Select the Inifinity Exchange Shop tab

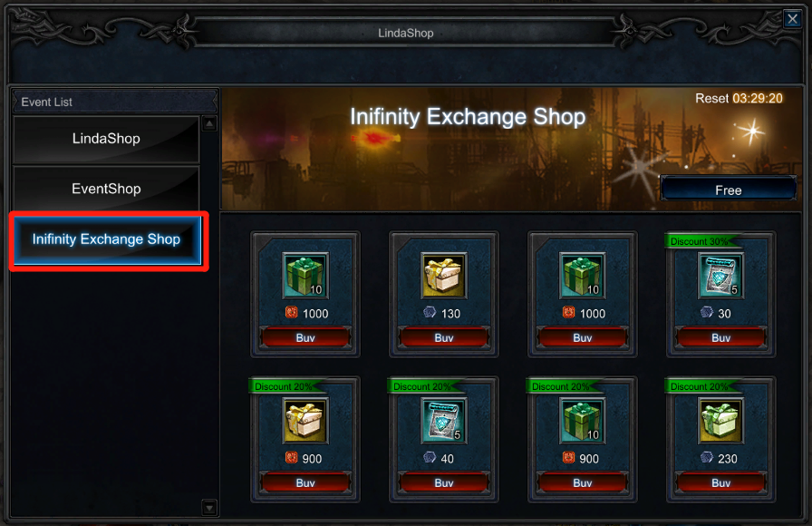click(x=107, y=240)
